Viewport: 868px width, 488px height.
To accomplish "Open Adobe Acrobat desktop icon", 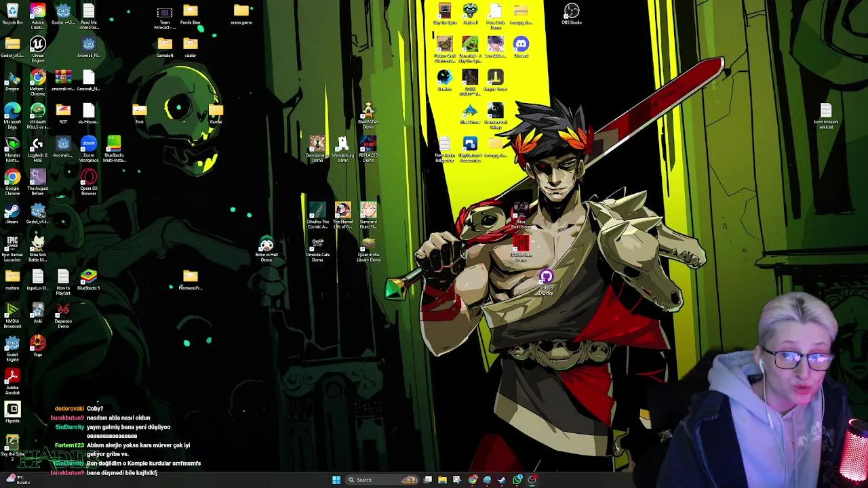I will [12, 382].
